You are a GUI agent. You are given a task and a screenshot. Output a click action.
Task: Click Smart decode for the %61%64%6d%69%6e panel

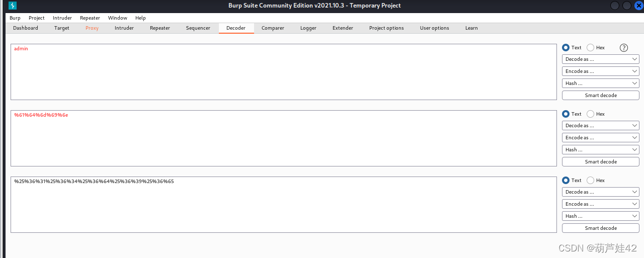point(601,162)
